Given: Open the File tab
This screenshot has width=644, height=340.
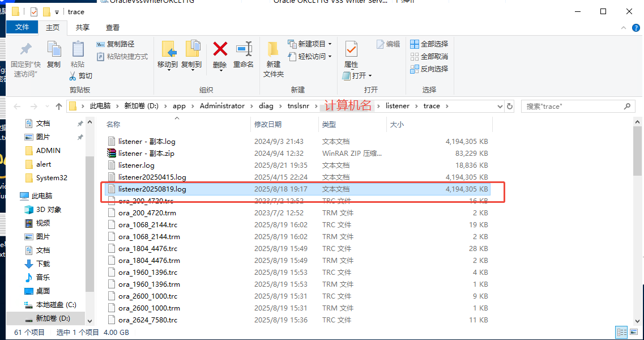Looking at the screenshot, I should click(22, 27).
